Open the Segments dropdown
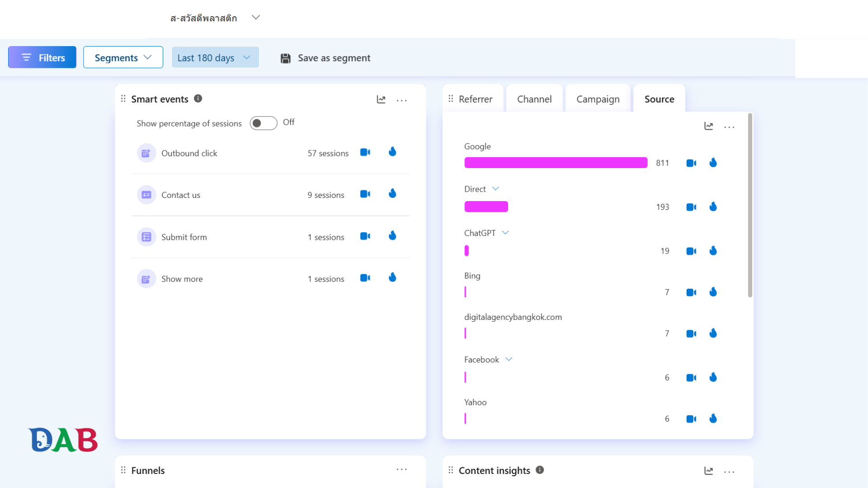This screenshot has height=488, width=868. (123, 57)
